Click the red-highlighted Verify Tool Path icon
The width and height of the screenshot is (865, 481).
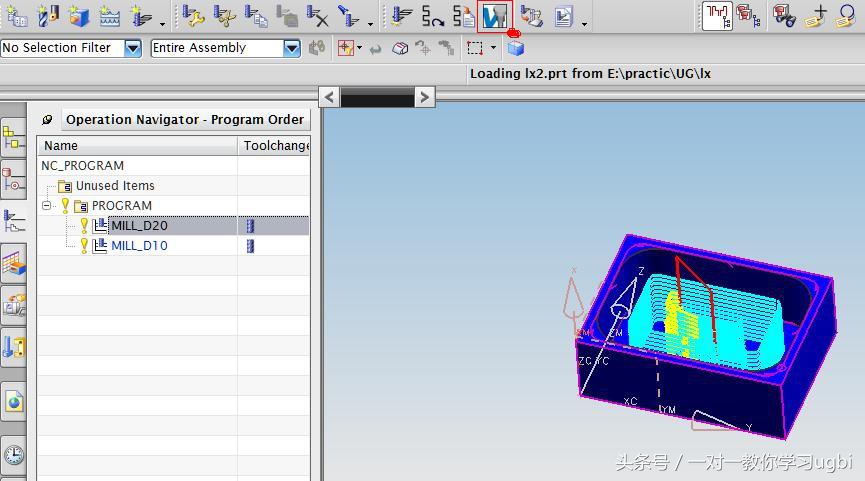coord(494,16)
